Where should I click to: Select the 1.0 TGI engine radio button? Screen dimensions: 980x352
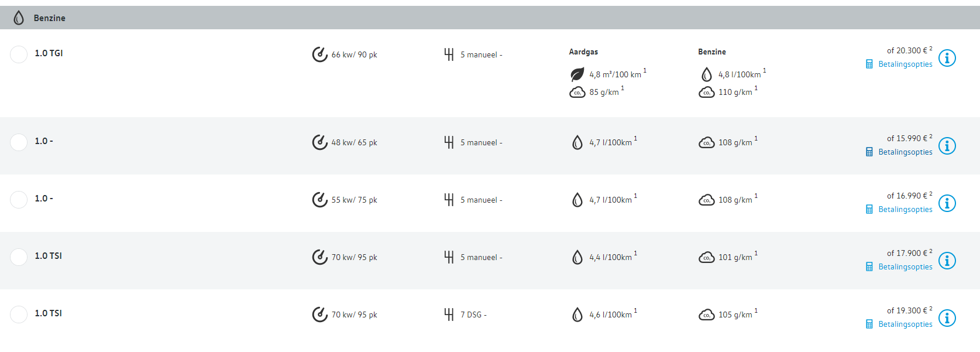click(19, 54)
